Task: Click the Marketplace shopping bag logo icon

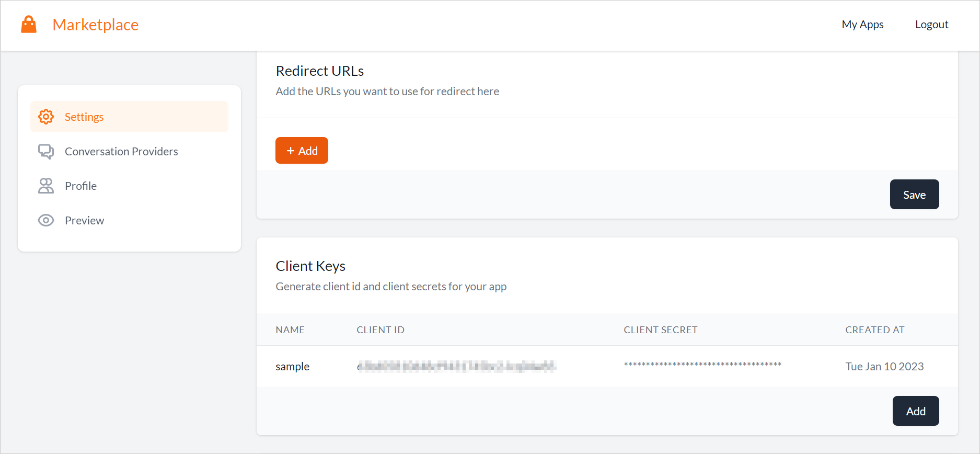Action: [x=29, y=25]
